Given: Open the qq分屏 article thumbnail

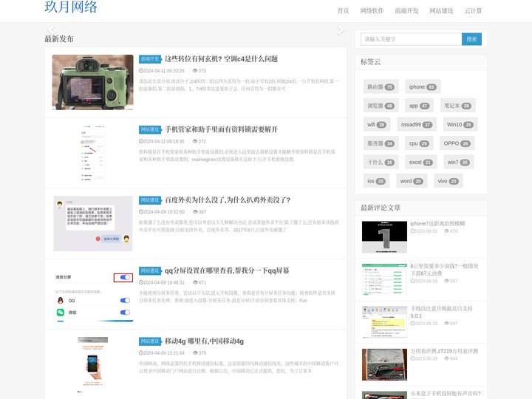Looking at the screenshot, I should click(92, 294).
